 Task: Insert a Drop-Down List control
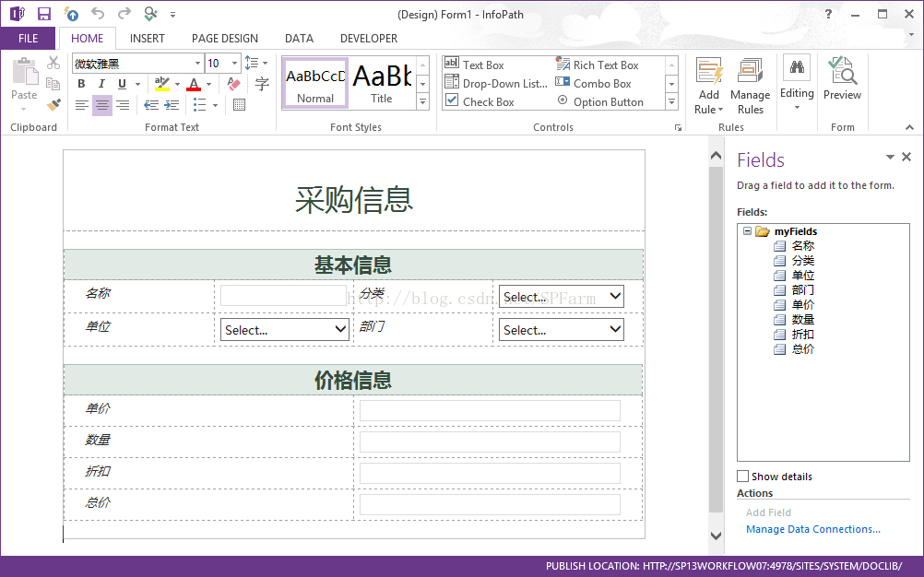(x=496, y=83)
